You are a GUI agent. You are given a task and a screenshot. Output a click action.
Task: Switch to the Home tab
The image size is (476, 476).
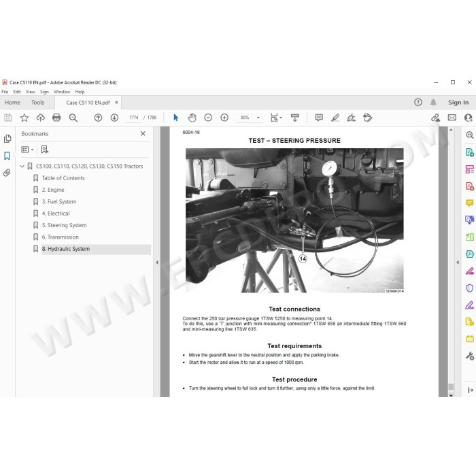[12, 102]
